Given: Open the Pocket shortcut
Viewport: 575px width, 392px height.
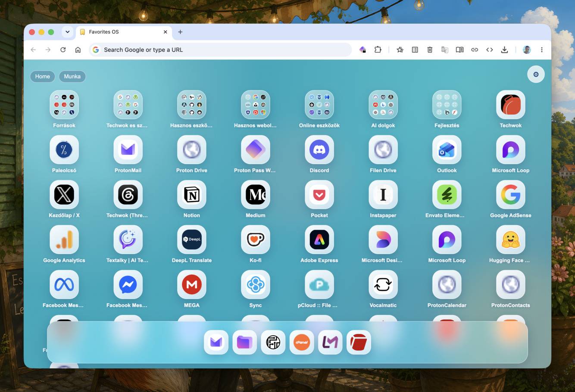Looking at the screenshot, I should pyautogui.click(x=319, y=195).
